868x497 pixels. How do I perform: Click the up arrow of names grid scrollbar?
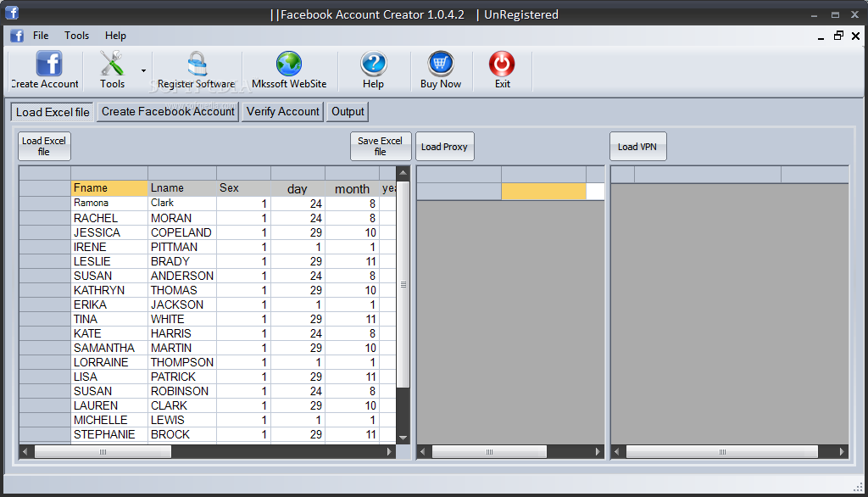pyautogui.click(x=403, y=173)
